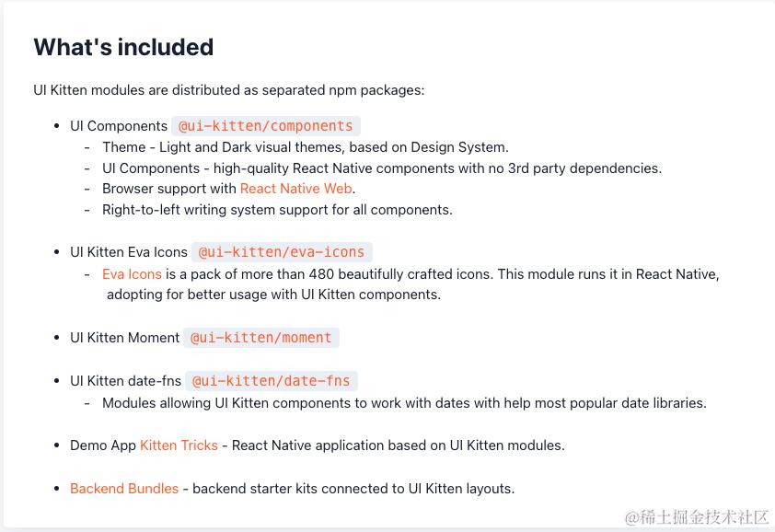The height and width of the screenshot is (532, 775).
Task: Click the "UI Kitten Moment" bullet text
Action: [124, 338]
